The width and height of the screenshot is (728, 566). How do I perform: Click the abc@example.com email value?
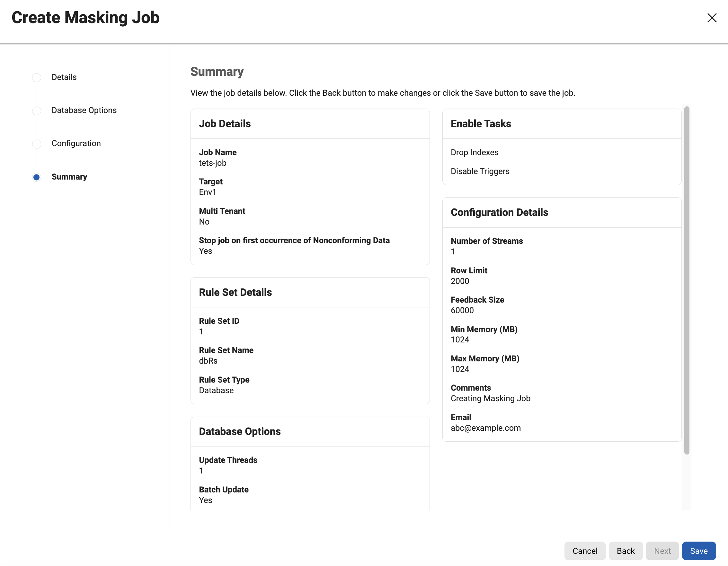485,428
